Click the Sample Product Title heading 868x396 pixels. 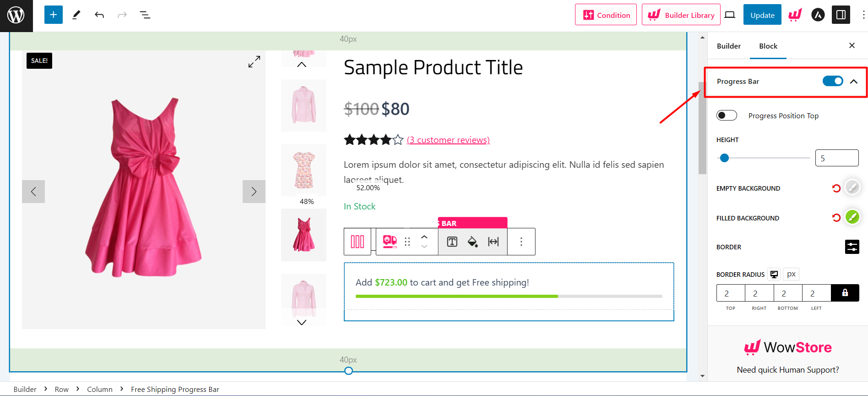(433, 67)
